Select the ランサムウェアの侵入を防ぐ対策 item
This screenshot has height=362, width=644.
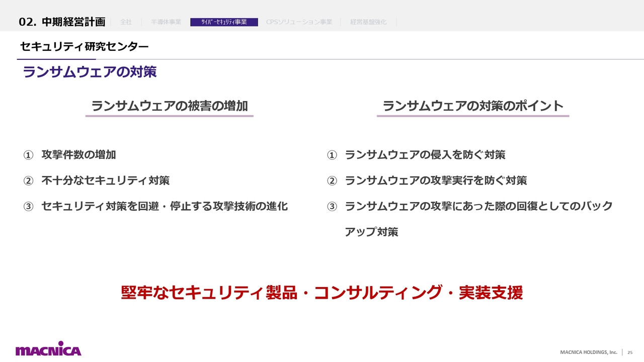pyautogui.click(x=425, y=155)
